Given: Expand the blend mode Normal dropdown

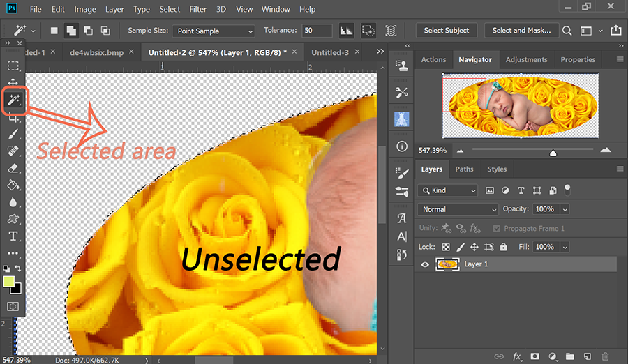Looking at the screenshot, I should 458,209.
